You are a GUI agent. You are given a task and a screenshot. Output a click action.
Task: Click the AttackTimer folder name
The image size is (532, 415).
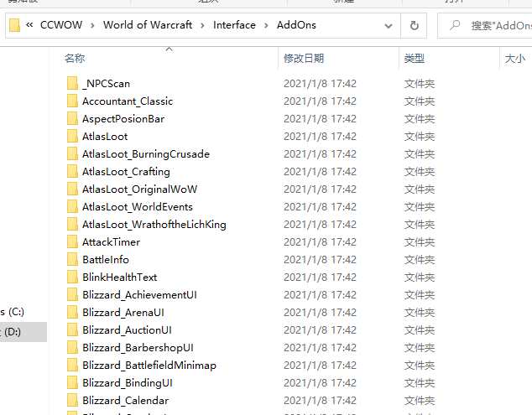112,242
